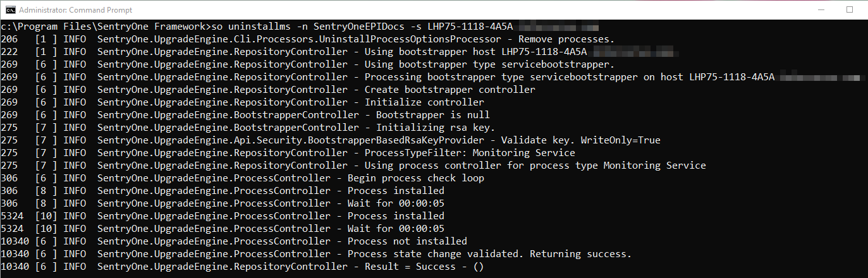Click the 'Bootstrapper is null' log line

pyautogui.click(x=432, y=115)
